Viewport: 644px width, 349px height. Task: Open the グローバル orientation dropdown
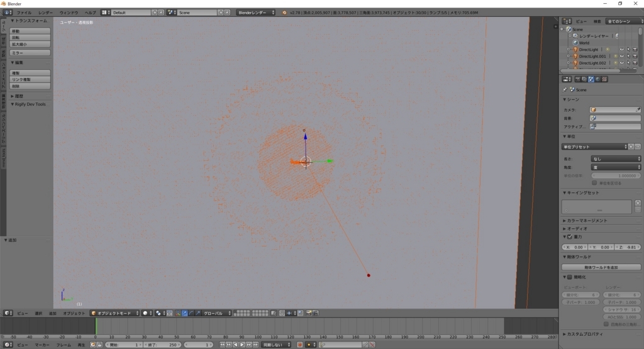217,313
